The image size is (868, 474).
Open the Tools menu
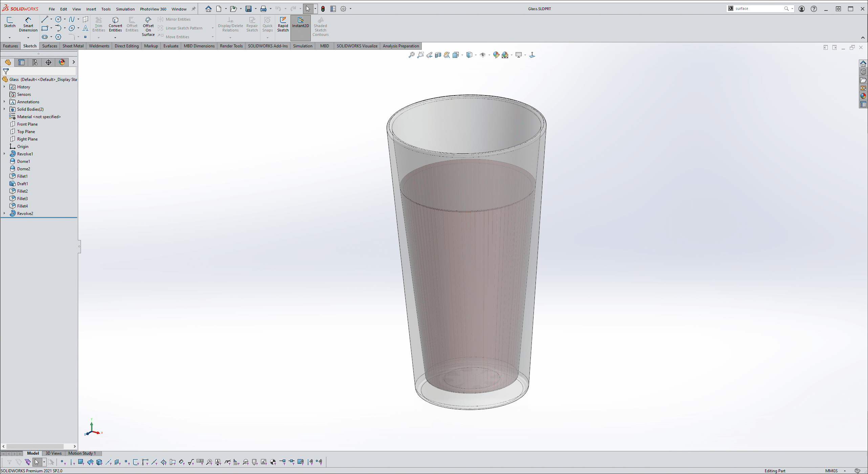[106, 9]
